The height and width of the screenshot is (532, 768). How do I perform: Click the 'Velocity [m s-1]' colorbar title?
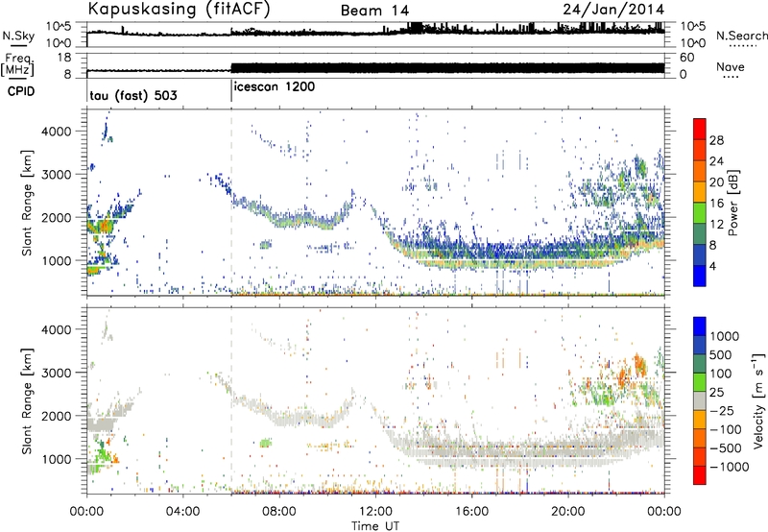click(x=758, y=400)
